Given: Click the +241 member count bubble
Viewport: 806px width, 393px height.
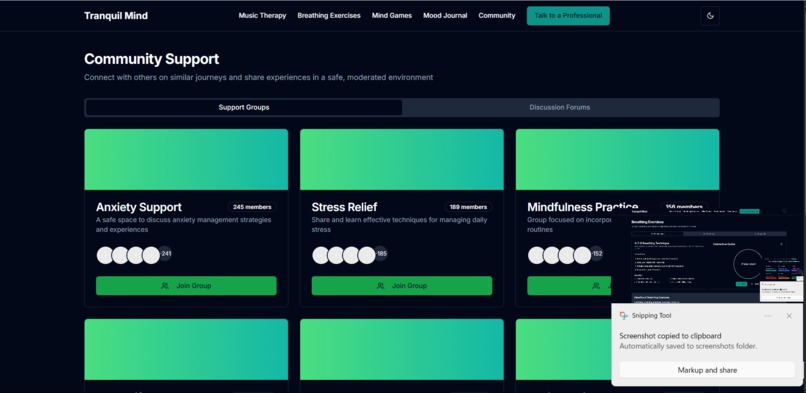Looking at the screenshot, I should (165, 253).
